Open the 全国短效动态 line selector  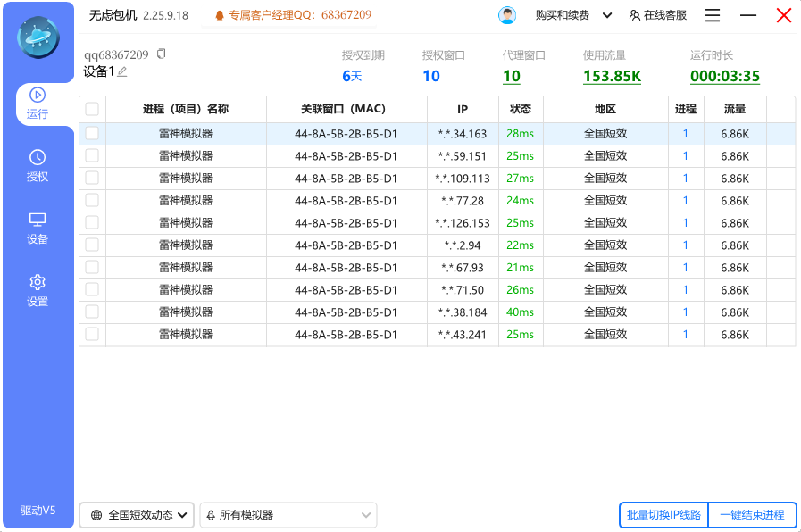(136, 515)
